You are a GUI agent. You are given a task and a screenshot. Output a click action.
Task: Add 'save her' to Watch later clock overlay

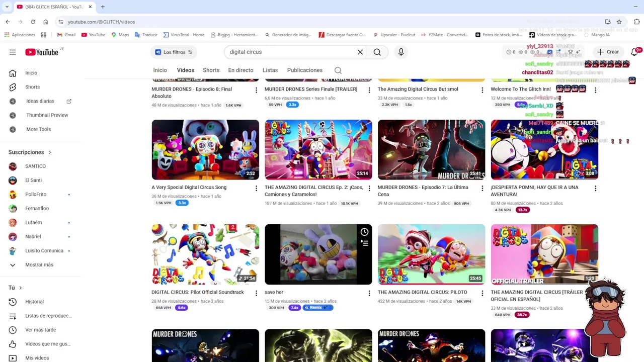coord(364,232)
